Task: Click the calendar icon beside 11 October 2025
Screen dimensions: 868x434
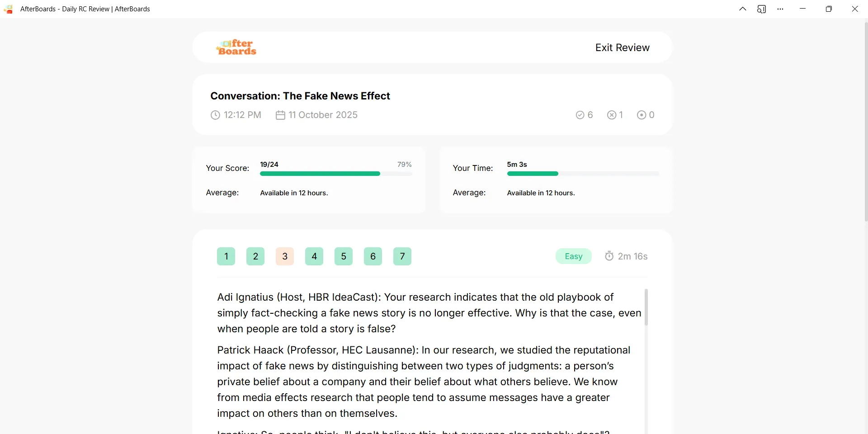Action: coord(280,115)
